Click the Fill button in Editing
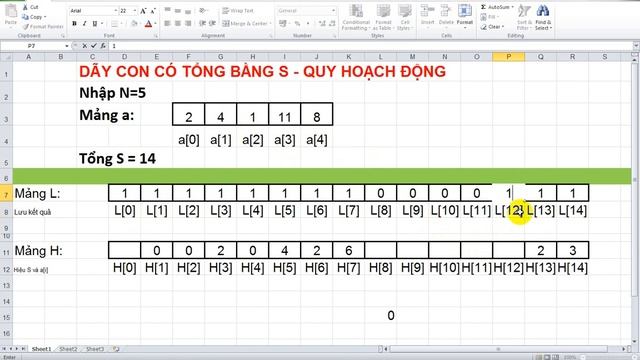Screen dimensions: 640x360 (x=489, y=17)
